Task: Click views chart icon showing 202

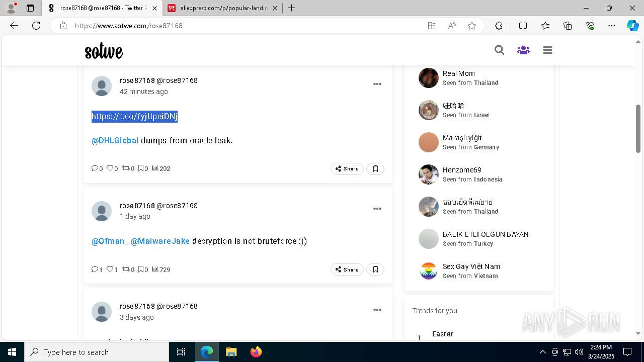Action: tap(155, 168)
